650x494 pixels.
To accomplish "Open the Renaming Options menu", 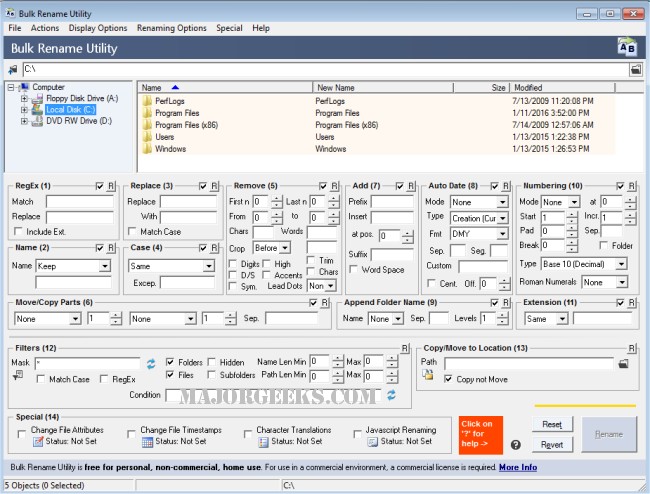I will coord(171,28).
